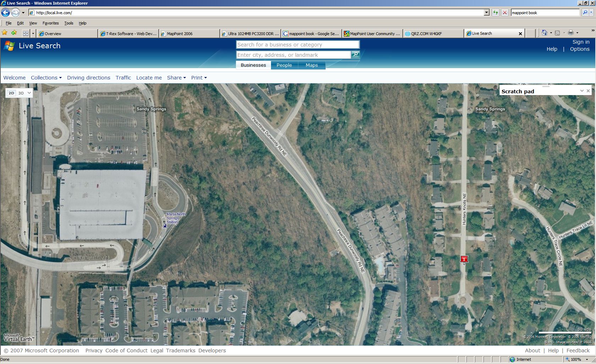The width and height of the screenshot is (596, 364).
Task: Click the red pushpin marker numbered 1
Action: (464, 259)
